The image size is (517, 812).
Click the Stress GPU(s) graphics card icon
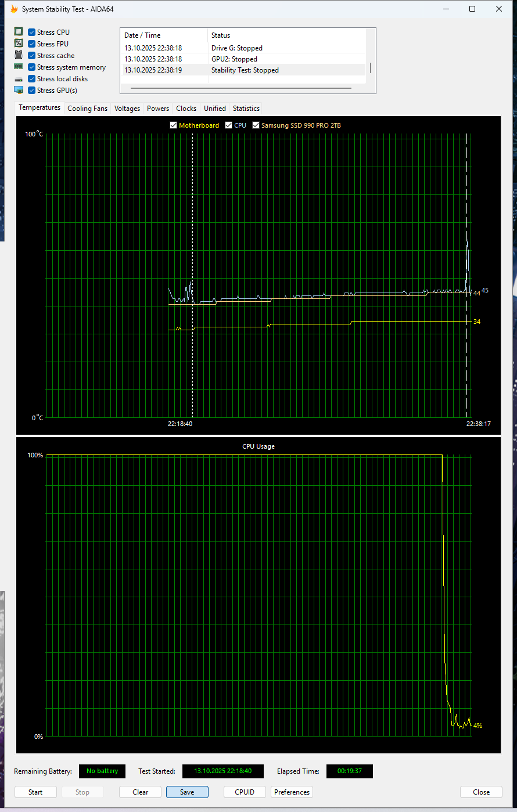[x=19, y=89]
